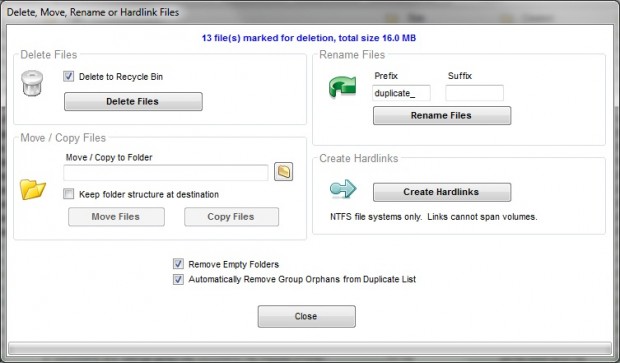Toggle Automatically Remove Group Orphans checkbox

(x=178, y=279)
